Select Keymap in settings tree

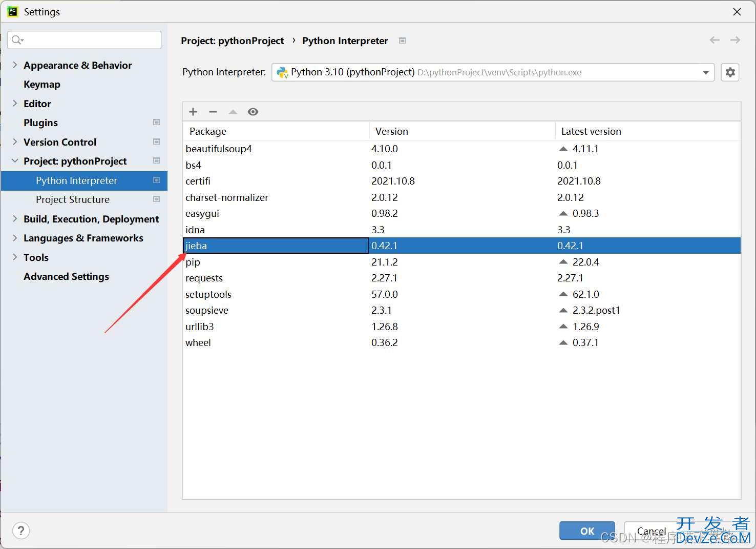tap(42, 84)
